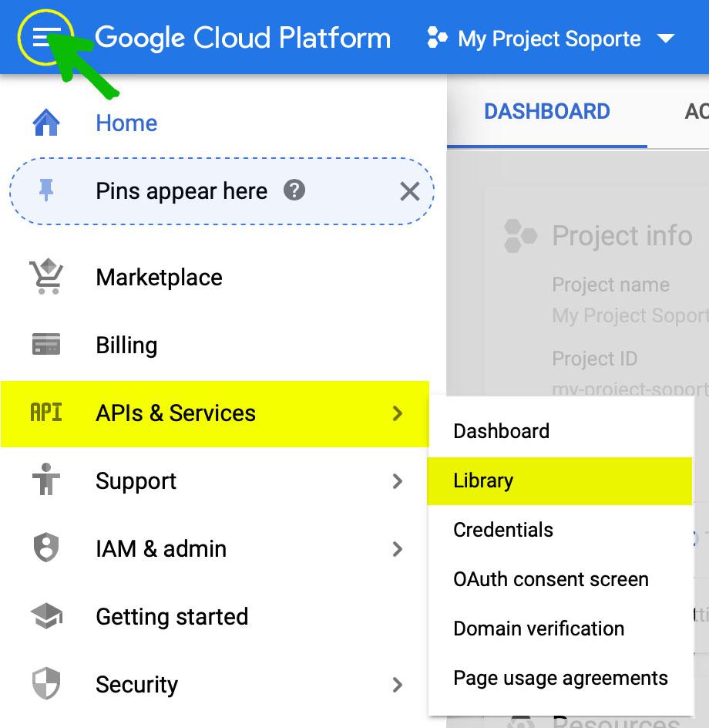Image resolution: width=709 pixels, height=728 pixels.
Task: Expand the IAM & admin submenu chevron
Action: point(397,549)
